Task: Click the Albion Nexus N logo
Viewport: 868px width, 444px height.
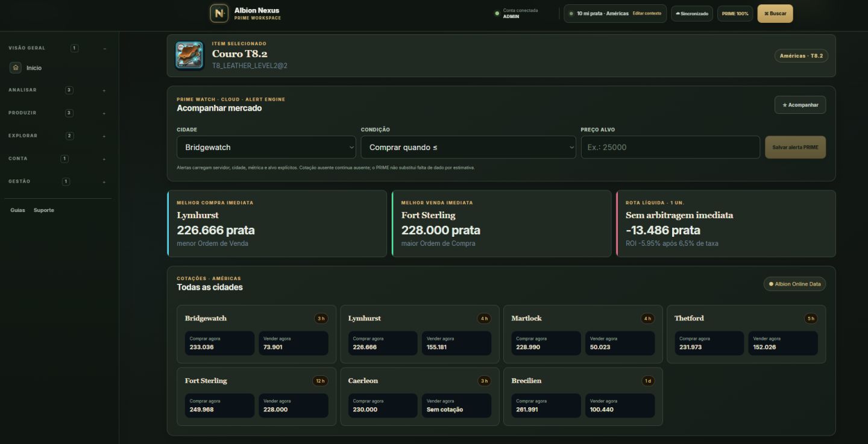Action: (219, 13)
